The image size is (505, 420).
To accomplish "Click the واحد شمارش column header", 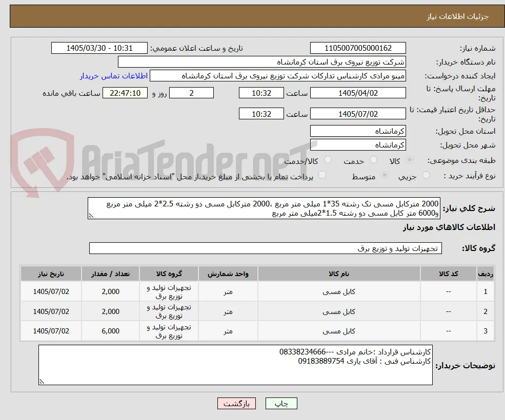I will point(228,274).
